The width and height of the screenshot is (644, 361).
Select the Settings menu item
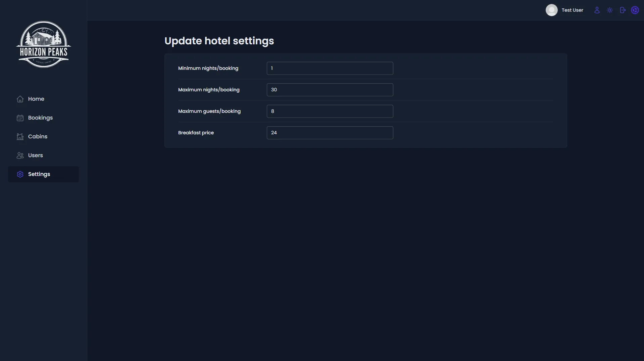tap(44, 174)
